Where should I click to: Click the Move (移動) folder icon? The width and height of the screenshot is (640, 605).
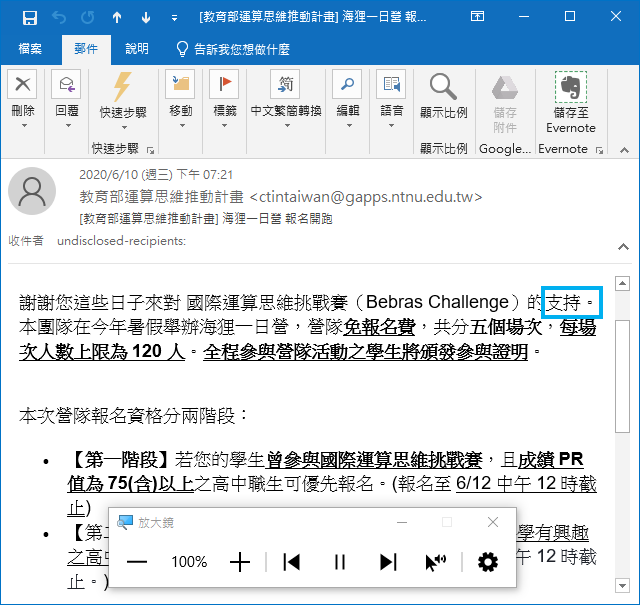tap(180, 85)
